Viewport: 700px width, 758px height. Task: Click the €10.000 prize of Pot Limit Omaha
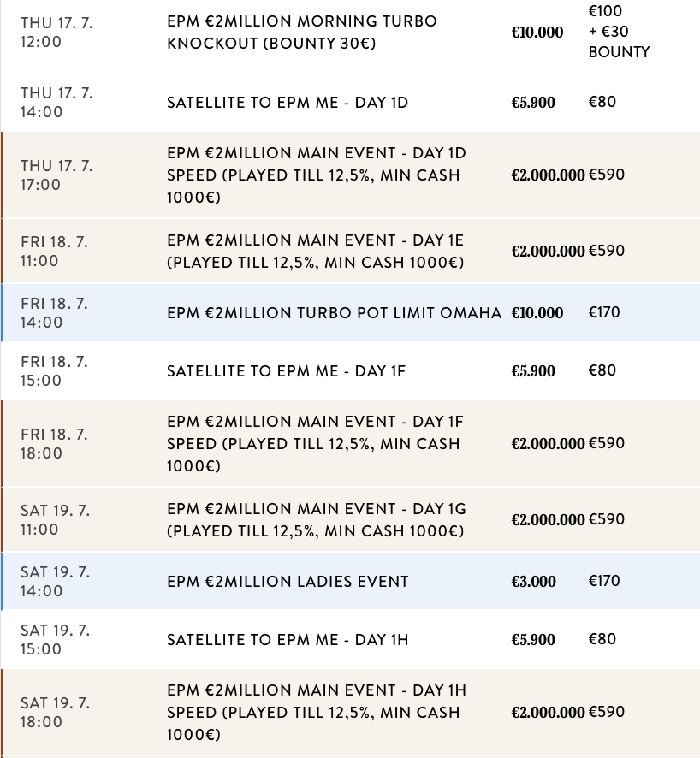click(x=537, y=313)
